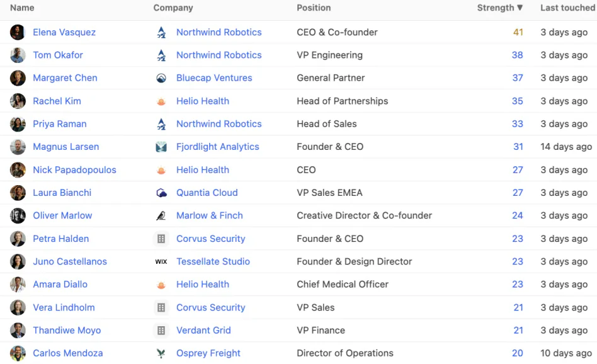Click Northwind Robotics logo in Elena Vasquez's row
This screenshot has height=364, width=597.
161,32
